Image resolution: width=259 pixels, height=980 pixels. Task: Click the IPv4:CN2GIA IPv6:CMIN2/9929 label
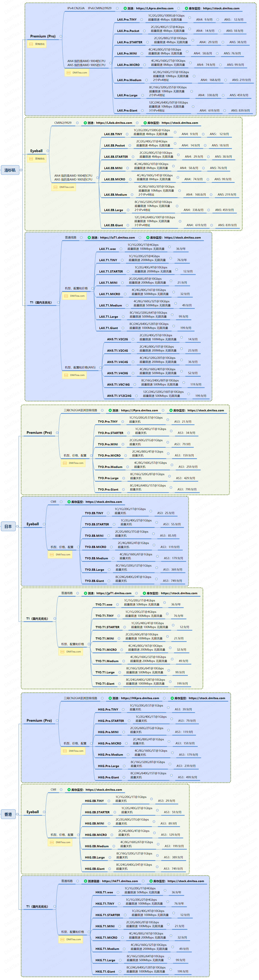pos(90,8)
